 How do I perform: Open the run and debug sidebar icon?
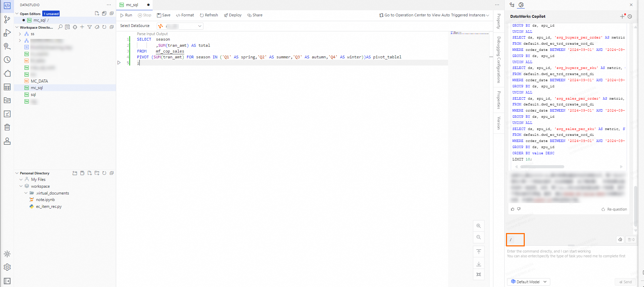[x=7, y=33]
